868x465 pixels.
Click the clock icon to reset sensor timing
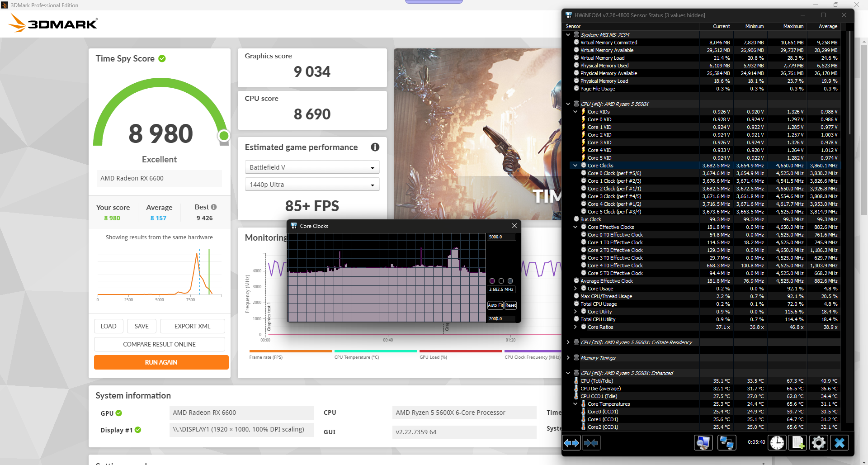pos(777,443)
